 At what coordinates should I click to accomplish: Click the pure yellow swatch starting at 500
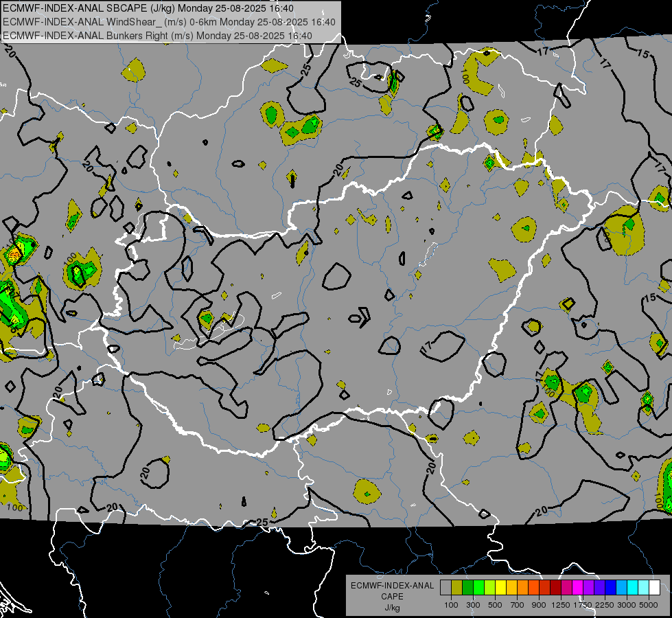(x=501, y=588)
